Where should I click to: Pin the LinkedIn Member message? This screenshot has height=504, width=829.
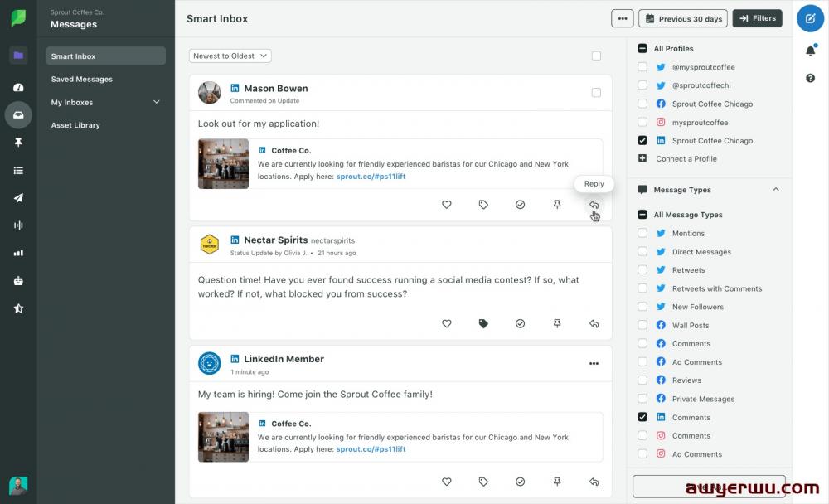[557, 482]
